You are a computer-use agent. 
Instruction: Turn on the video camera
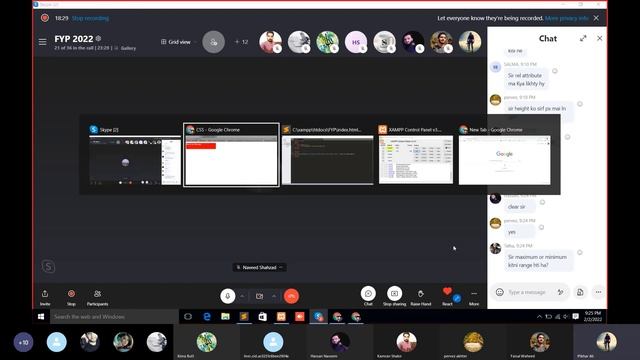(x=259, y=296)
